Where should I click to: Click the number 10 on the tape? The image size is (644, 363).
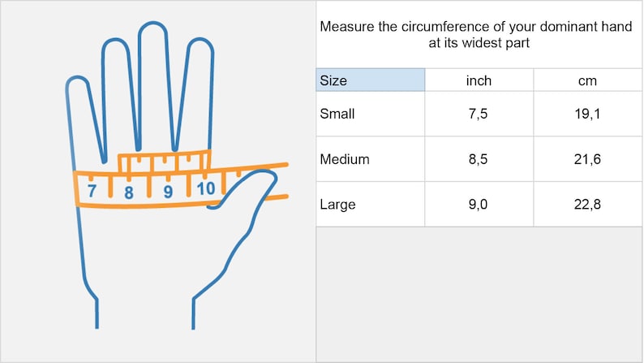click(206, 188)
